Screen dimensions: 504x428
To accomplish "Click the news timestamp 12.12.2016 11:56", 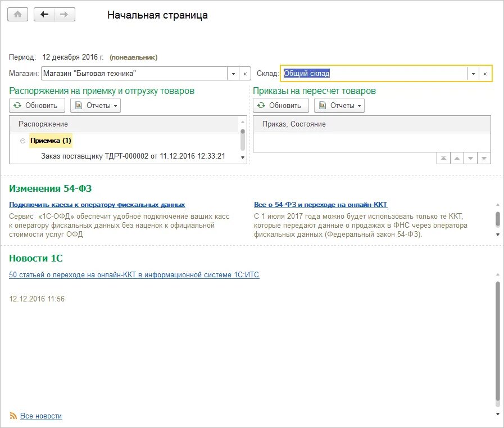I will (x=37, y=299).
